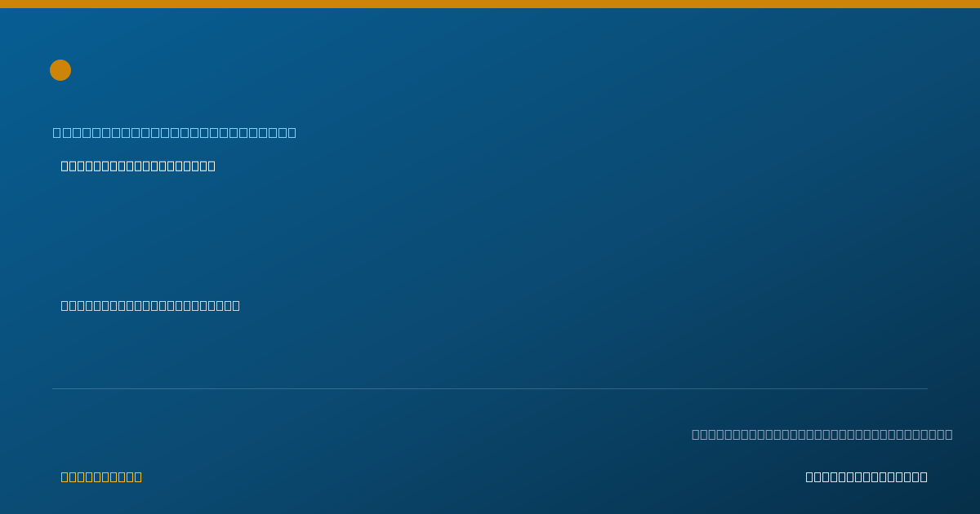Viewport: 980px width, 514px height.
Task: Click the thin horizontal divider line
Action: (490, 388)
